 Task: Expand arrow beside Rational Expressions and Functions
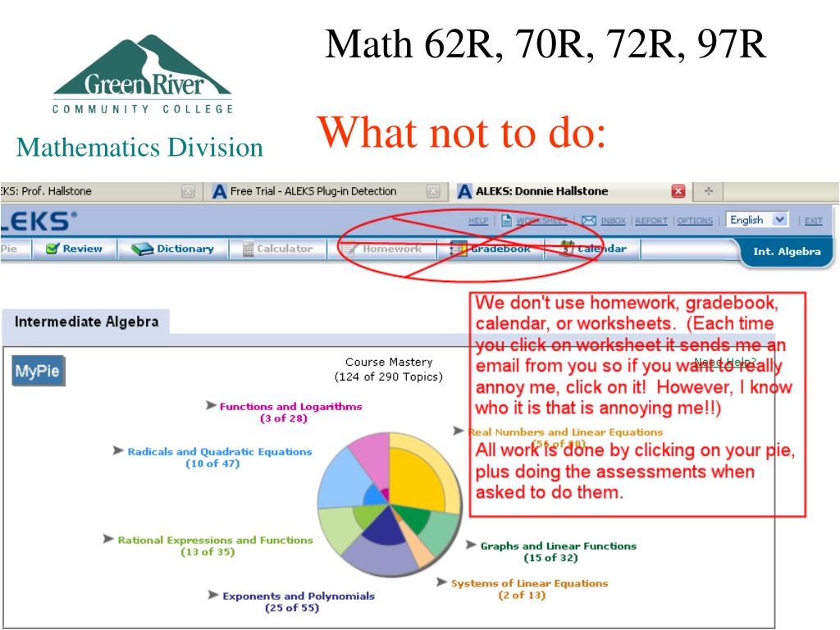coord(109,539)
